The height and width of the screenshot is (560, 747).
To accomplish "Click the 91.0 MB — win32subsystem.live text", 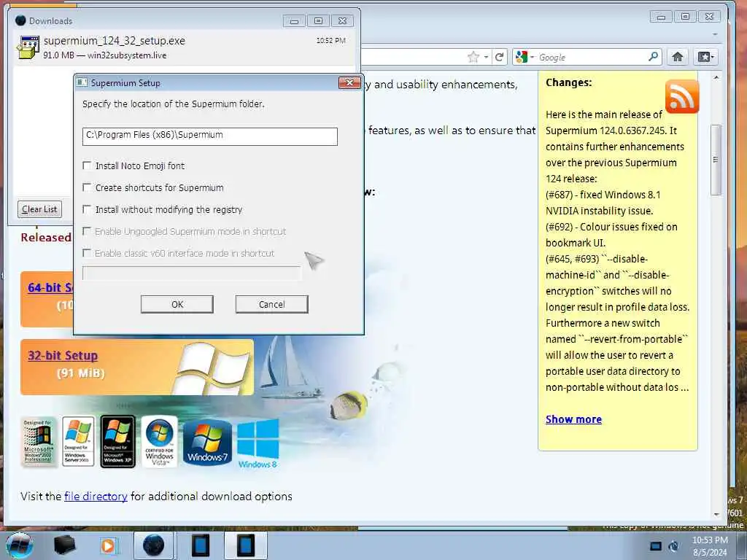I will click(x=105, y=55).
